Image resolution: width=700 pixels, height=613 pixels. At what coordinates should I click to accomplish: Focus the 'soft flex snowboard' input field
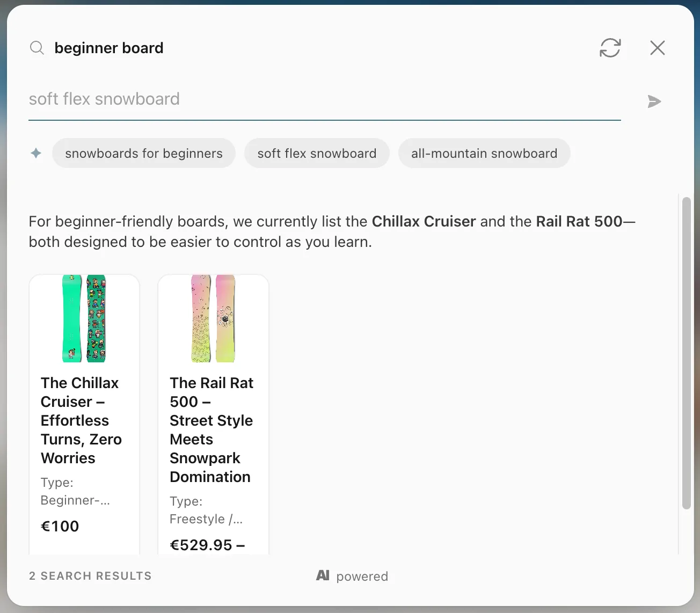(x=325, y=99)
